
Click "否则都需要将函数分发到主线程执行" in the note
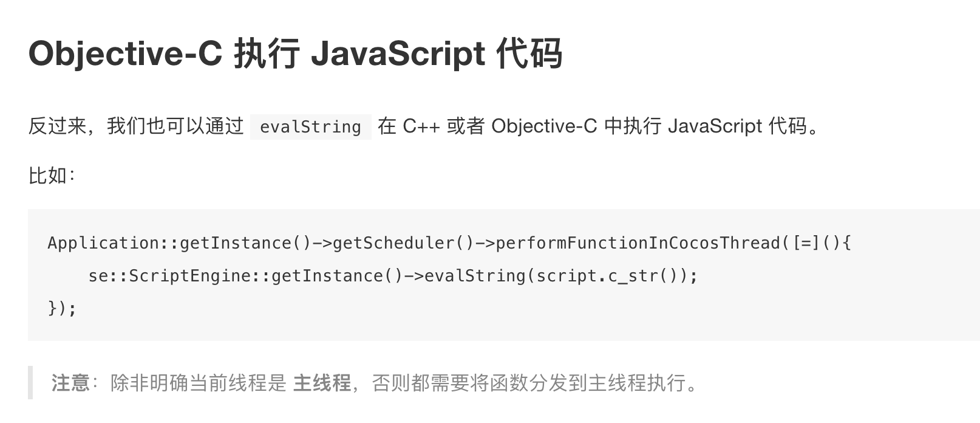[x=528, y=383]
